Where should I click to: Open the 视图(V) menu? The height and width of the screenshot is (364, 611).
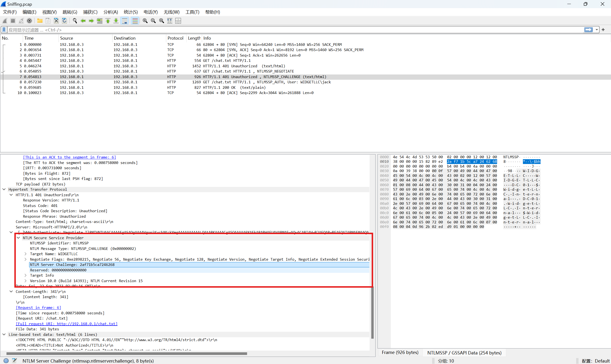pyautogui.click(x=49, y=12)
